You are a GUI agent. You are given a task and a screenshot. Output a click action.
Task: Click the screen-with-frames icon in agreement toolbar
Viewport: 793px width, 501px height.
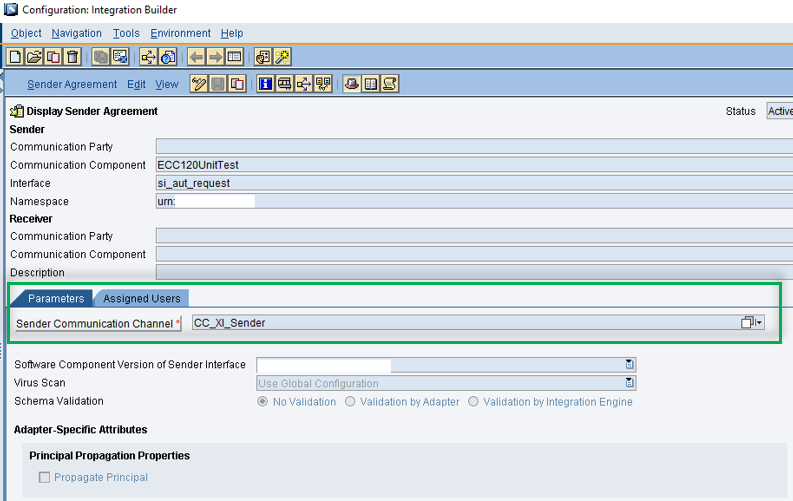[x=284, y=83]
